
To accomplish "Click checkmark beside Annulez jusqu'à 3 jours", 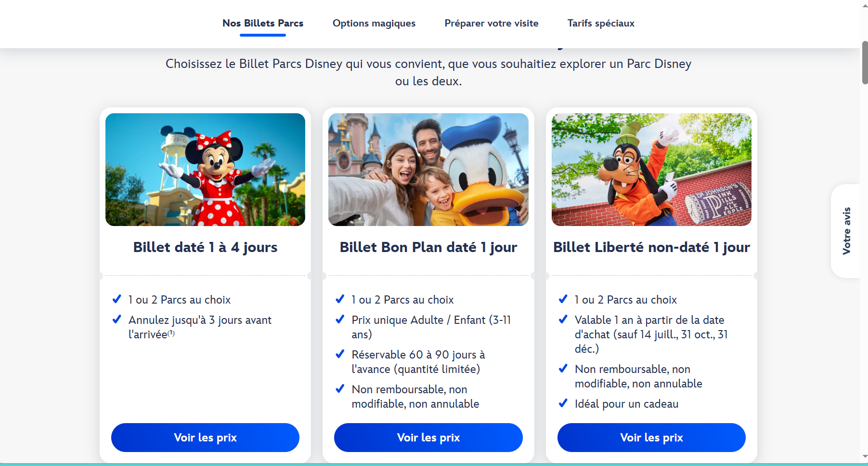I will coord(117,320).
